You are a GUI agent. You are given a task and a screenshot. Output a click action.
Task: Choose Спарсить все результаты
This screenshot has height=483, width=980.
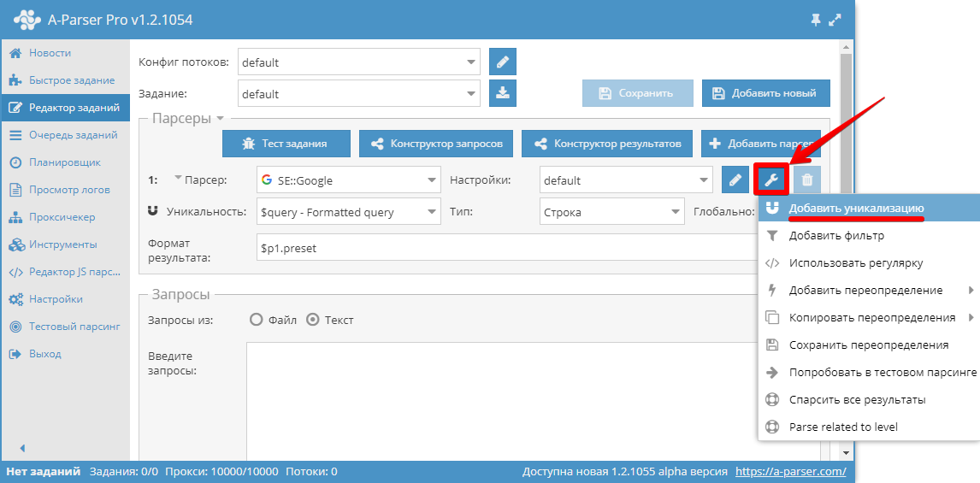[869, 400]
